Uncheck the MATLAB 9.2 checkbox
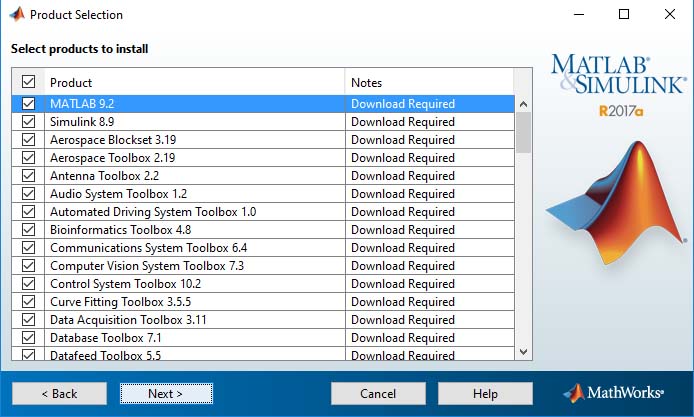The width and height of the screenshot is (694, 417). [28, 104]
